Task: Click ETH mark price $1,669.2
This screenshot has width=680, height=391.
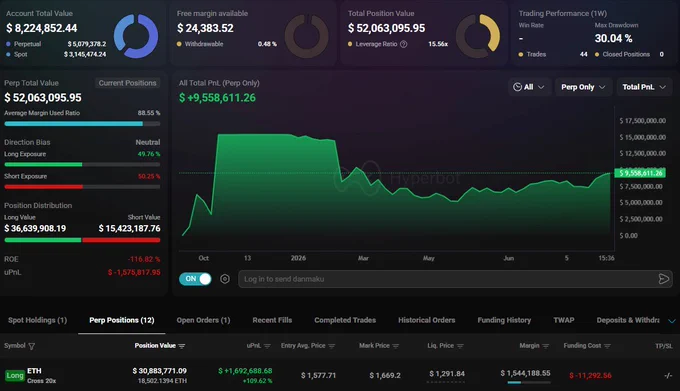Action: [x=385, y=375]
